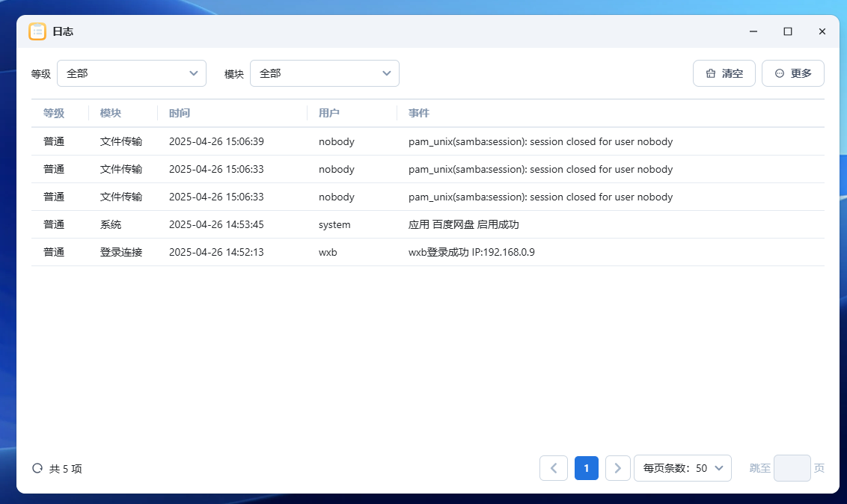Select the 2025-04-26 15:06:39 time cell
Viewport: 847px width, 504px height.
point(216,141)
